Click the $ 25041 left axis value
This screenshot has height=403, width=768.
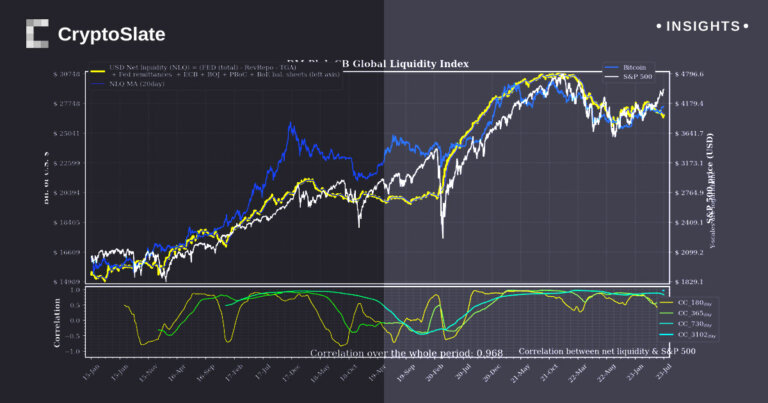(67, 133)
